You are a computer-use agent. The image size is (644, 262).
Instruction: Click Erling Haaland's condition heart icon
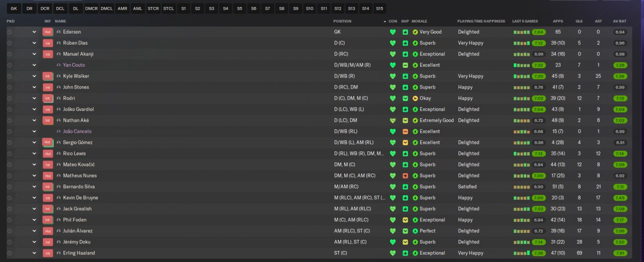click(393, 253)
